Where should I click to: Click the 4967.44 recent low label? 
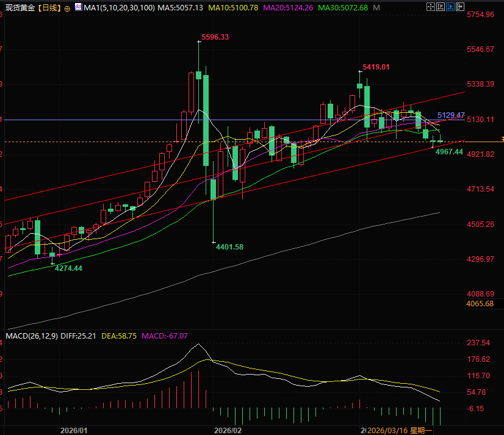(449, 152)
